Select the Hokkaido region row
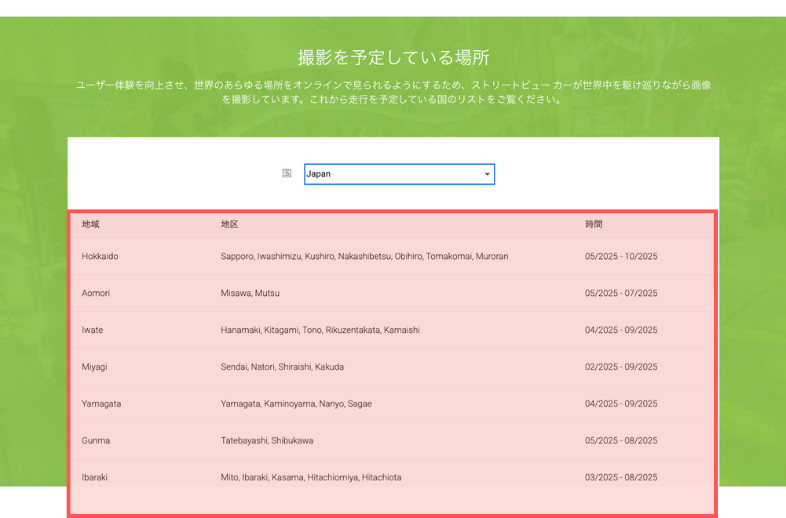Image resolution: width=786 pixels, height=518 pixels. click(x=100, y=257)
